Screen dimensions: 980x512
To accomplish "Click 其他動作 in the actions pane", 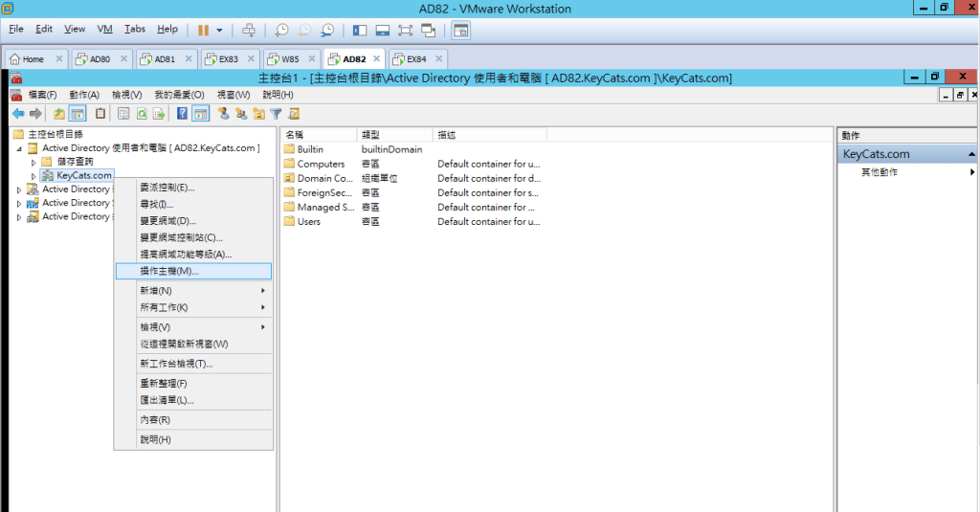I will [x=879, y=172].
